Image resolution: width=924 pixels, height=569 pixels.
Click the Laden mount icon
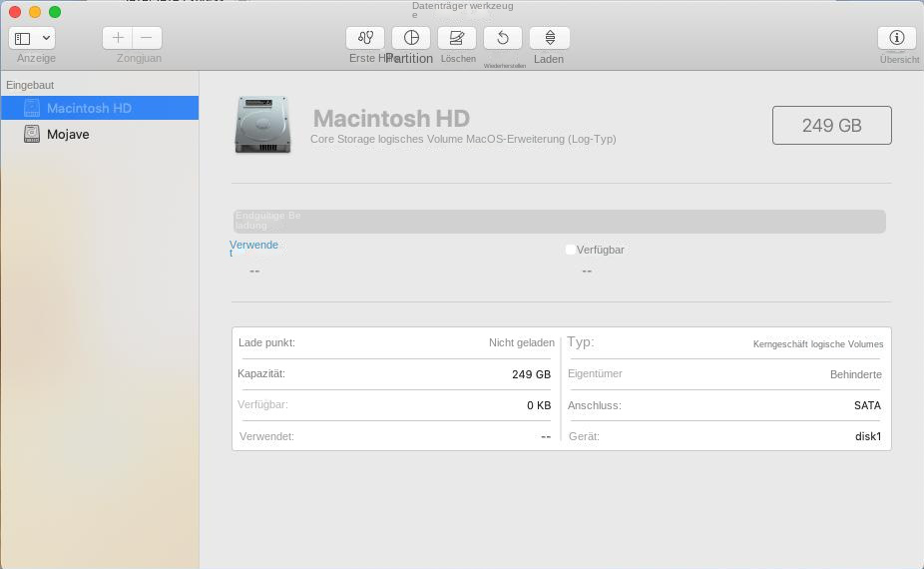[x=549, y=38]
